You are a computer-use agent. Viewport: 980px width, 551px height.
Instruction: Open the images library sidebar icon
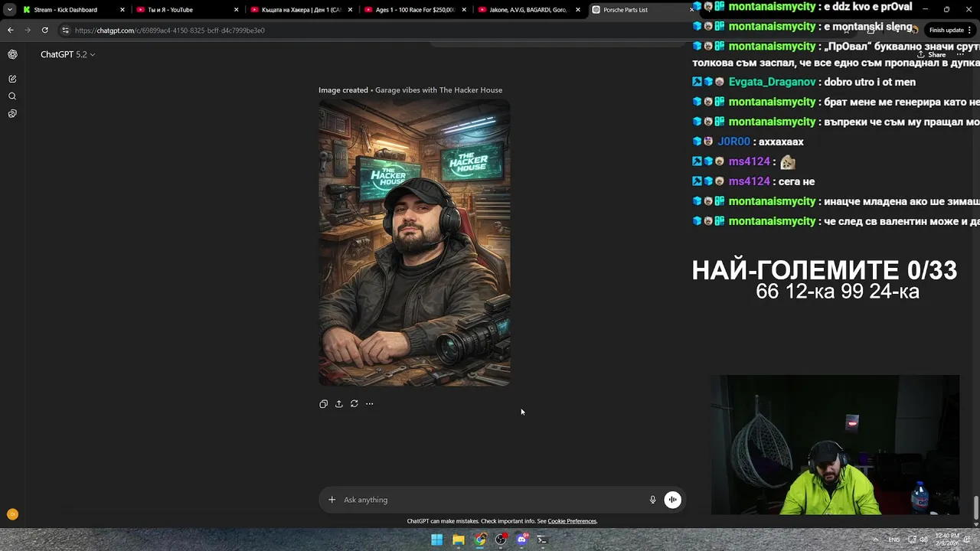pos(12,113)
